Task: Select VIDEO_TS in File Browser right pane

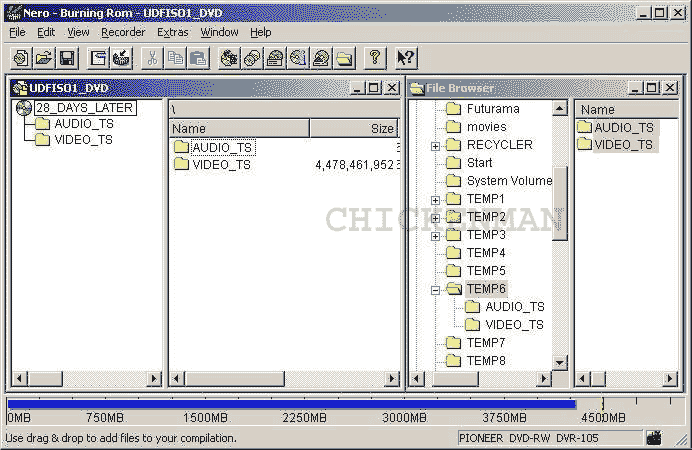Action: [623, 145]
